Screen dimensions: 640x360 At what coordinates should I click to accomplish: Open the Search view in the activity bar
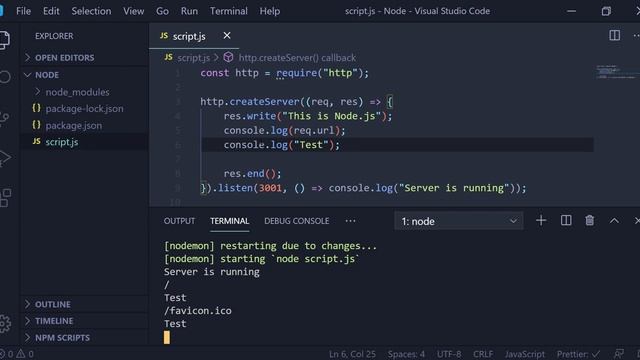pyautogui.click(x=5, y=77)
